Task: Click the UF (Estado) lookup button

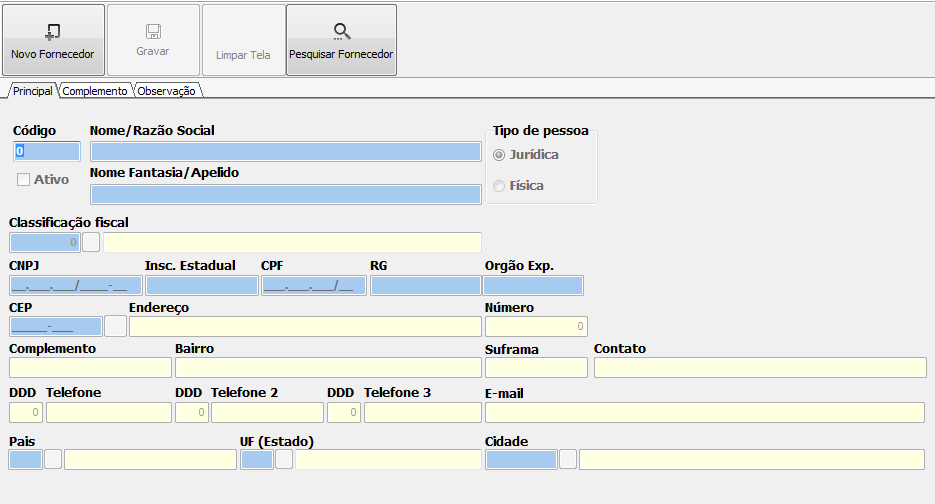Action: (x=284, y=459)
